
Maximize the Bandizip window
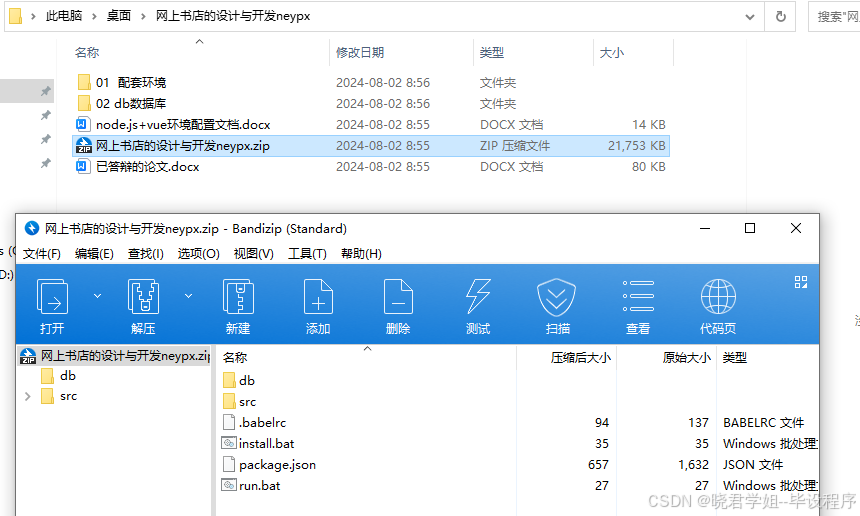(750, 228)
